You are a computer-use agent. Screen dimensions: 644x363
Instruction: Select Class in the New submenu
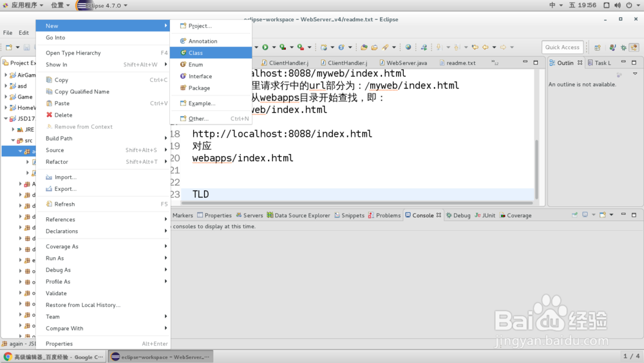(x=211, y=53)
